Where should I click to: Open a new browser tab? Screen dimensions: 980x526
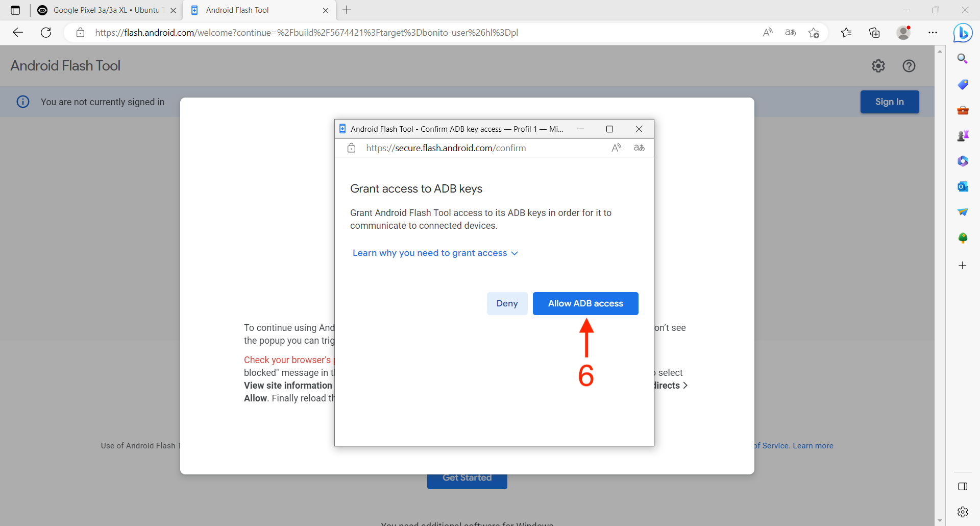pyautogui.click(x=347, y=10)
